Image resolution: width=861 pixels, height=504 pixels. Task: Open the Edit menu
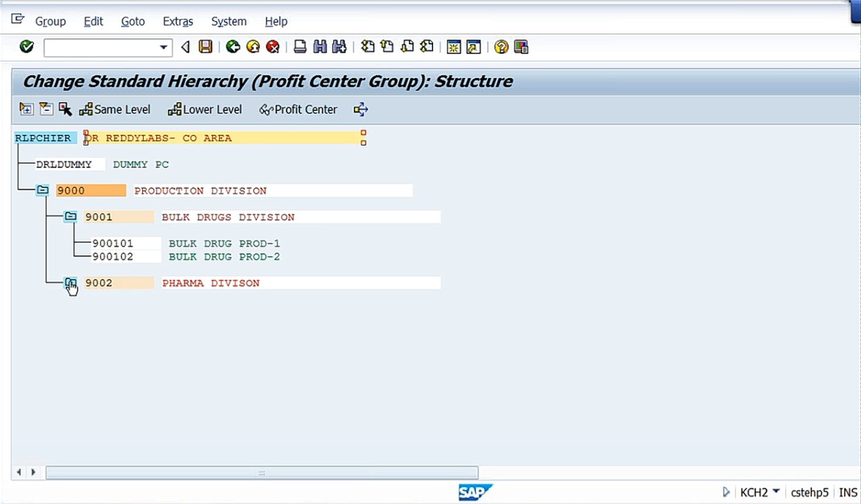93,21
